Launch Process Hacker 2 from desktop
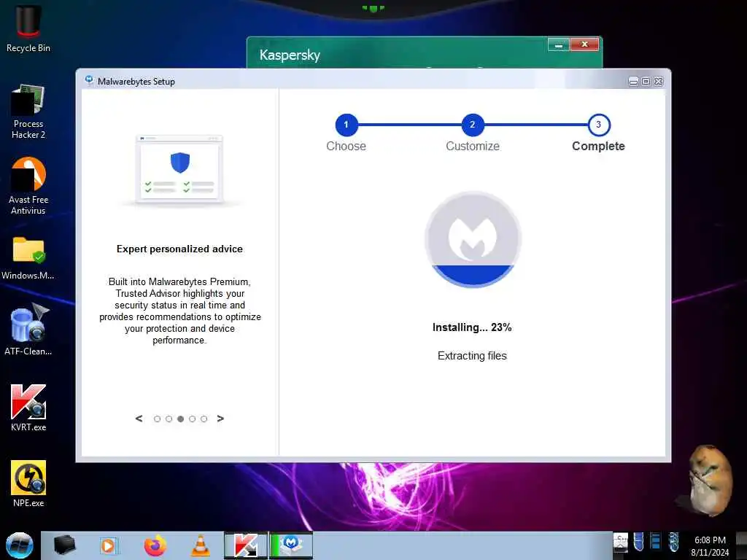This screenshot has height=560, width=747. [28, 112]
